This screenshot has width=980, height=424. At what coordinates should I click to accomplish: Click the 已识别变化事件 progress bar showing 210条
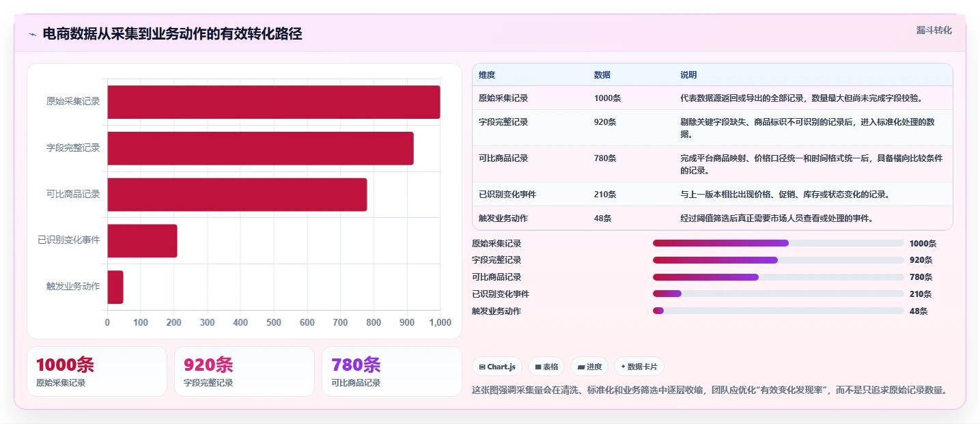779,294
